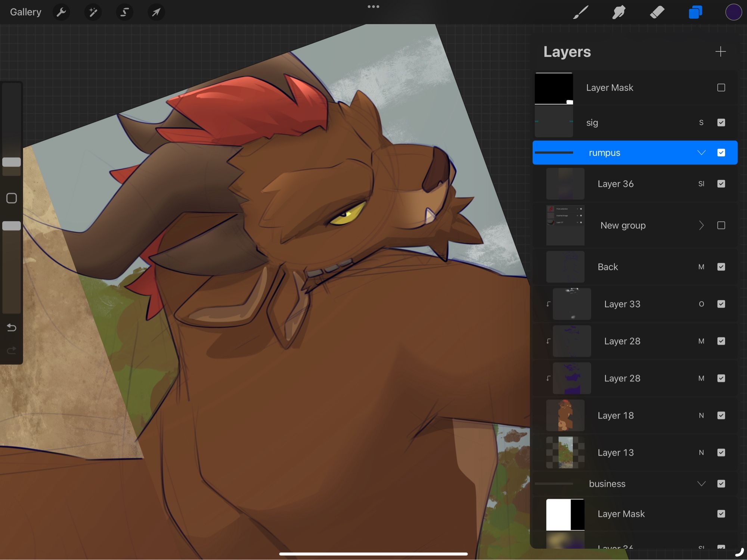The image size is (747, 560).
Task: Open blend mode S for sig layer
Action: (x=701, y=122)
